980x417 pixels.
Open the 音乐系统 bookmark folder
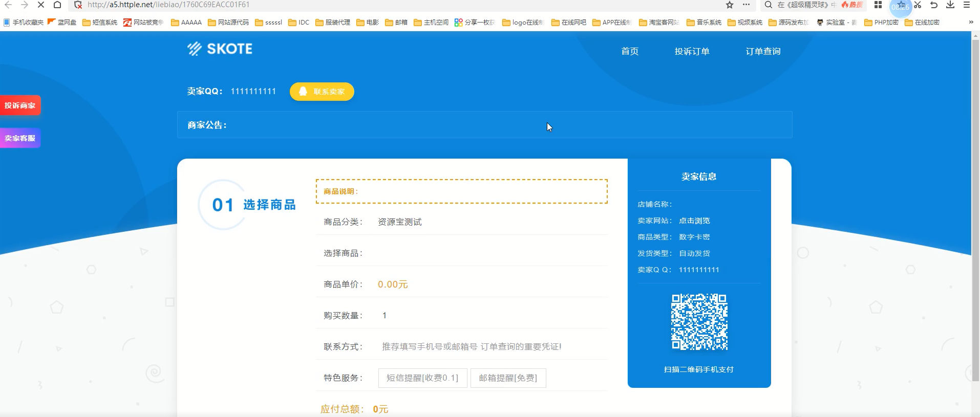(704, 23)
